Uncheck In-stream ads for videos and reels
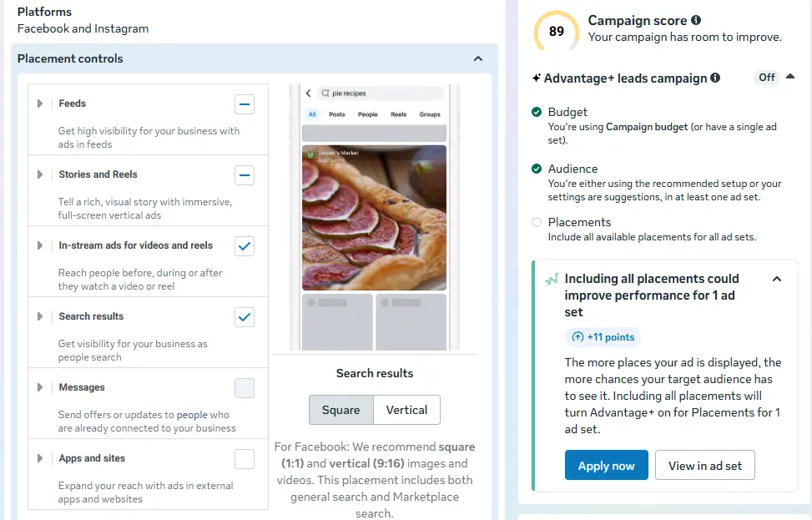This screenshot has width=812, height=520. click(x=245, y=246)
